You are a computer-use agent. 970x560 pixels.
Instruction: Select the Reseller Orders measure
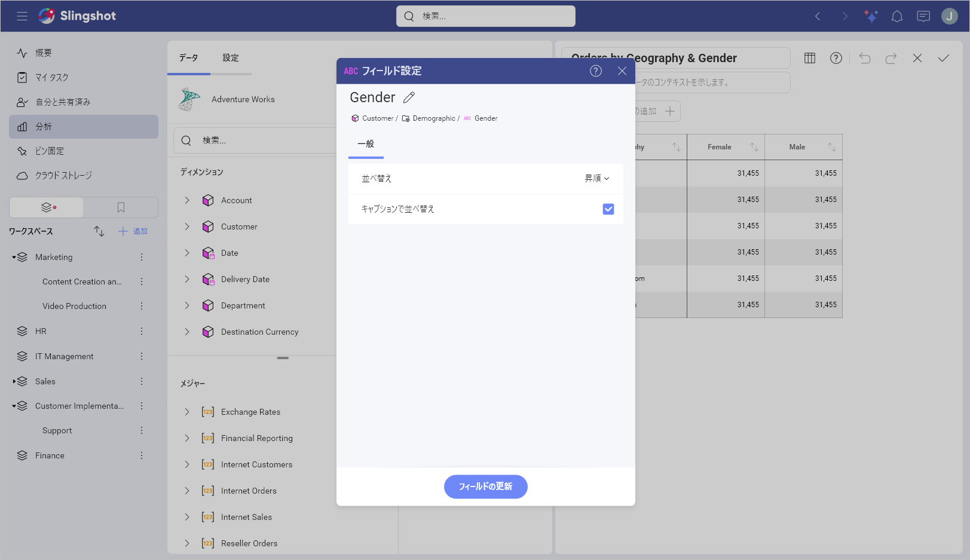coord(249,543)
